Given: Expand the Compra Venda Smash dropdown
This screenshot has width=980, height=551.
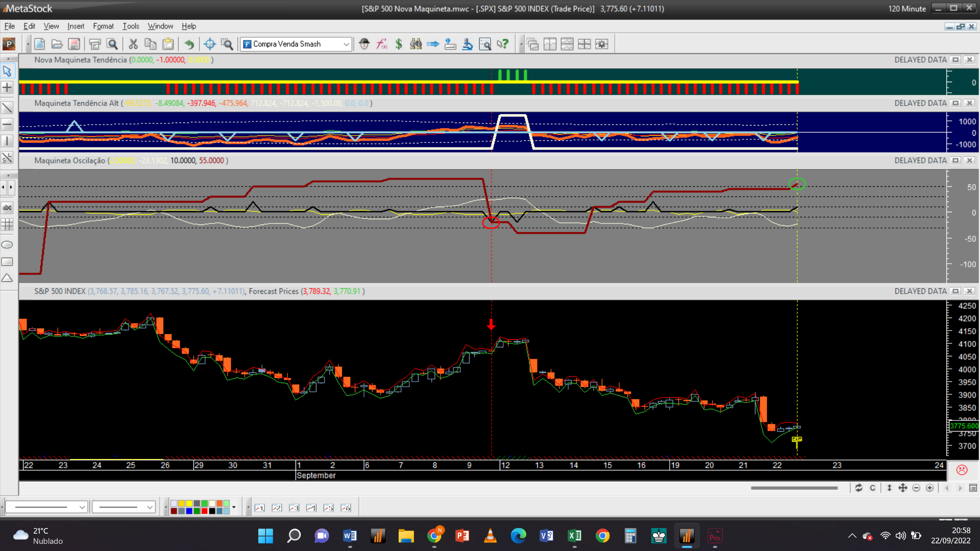Looking at the screenshot, I should pos(346,44).
